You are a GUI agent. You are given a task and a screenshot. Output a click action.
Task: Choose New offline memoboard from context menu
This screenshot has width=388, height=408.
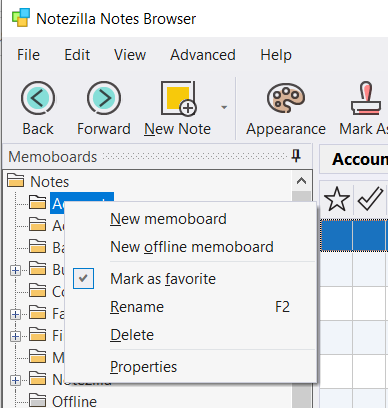[192, 247]
